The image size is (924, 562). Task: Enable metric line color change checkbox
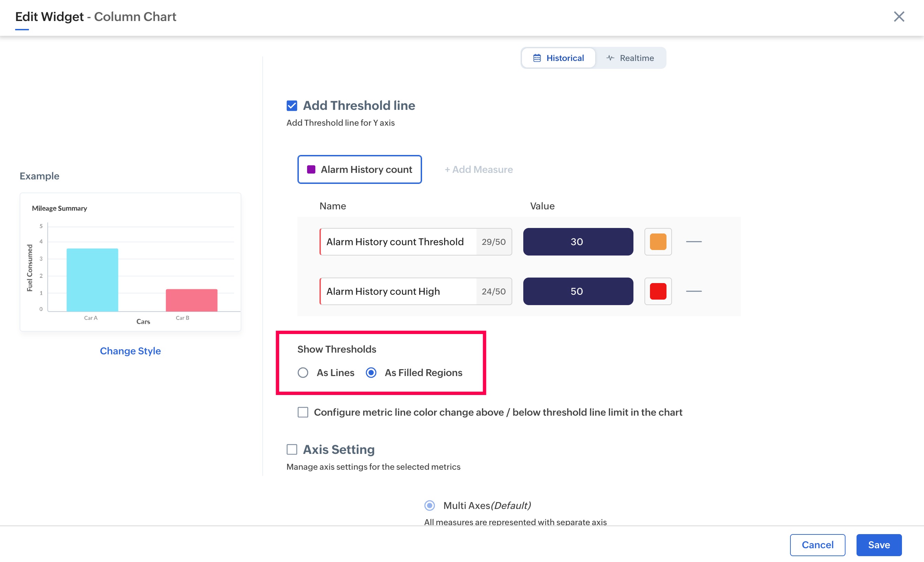(303, 412)
